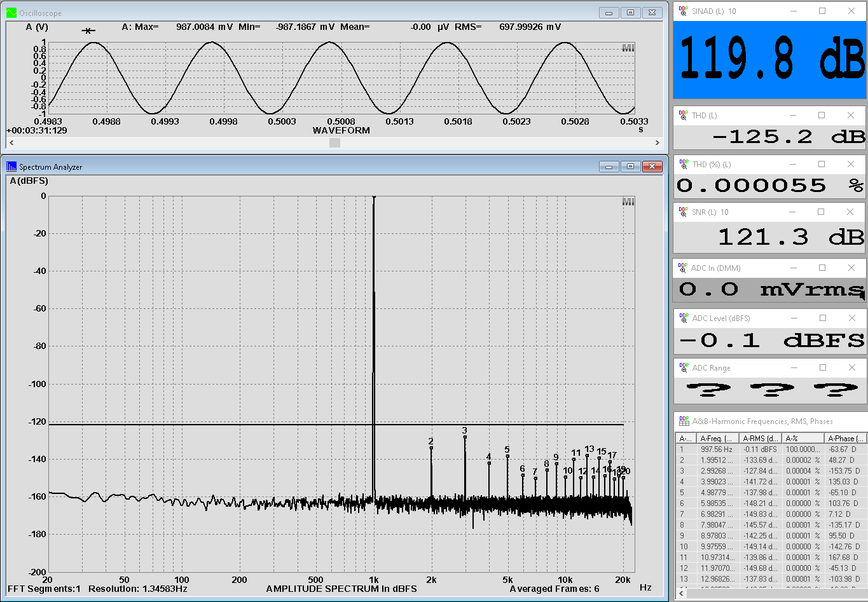Click the A(dBFS) spectrum axis label
Screen dimensions: 868x602
[29, 181]
